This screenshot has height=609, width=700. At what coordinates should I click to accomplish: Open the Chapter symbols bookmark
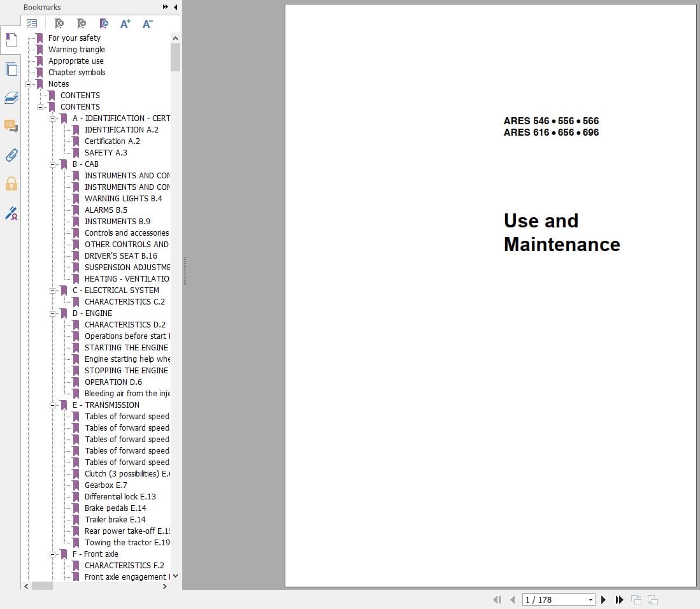click(x=77, y=73)
